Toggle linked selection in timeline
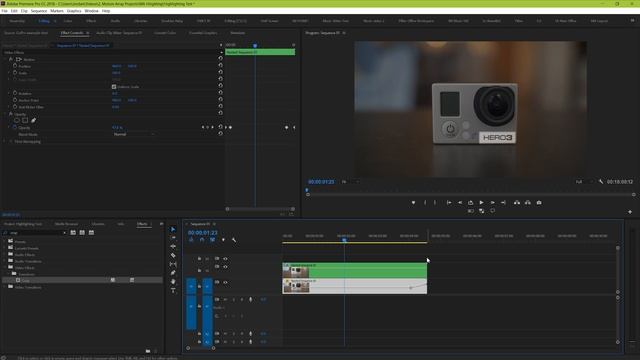Screen dimensions: 640x360 pyautogui.click(x=212, y=240)
